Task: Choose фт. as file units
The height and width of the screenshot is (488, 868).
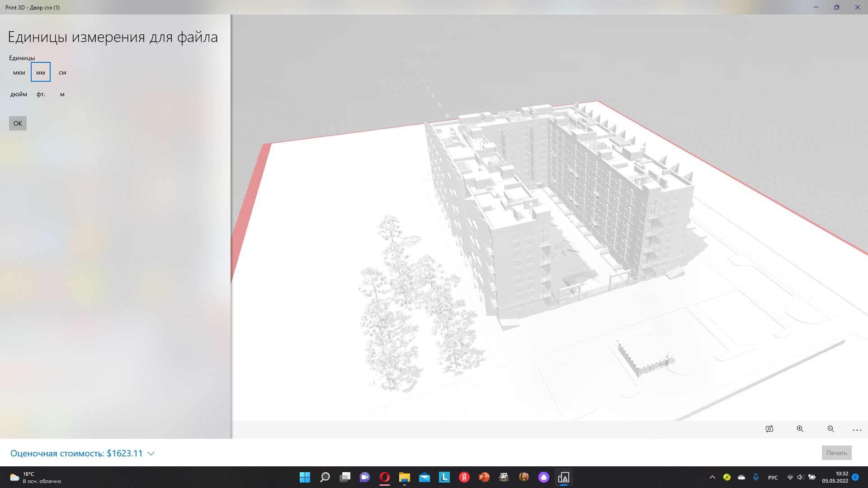Action: coord(41,94)
